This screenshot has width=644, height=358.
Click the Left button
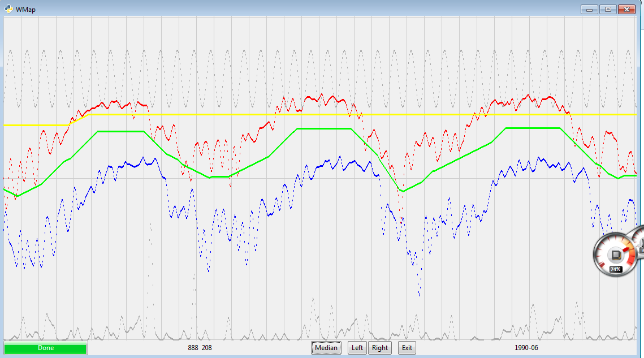(357, 348)
